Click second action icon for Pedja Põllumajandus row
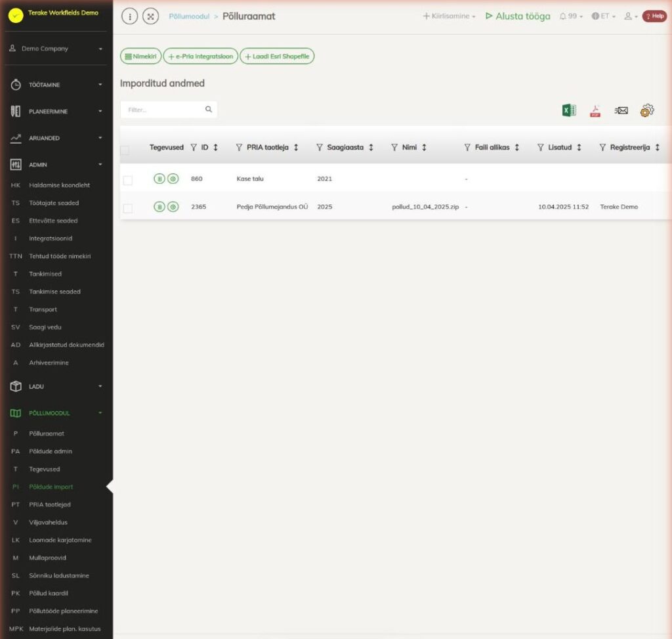Viewport: 672px width, 639px height. tap(173, 207)
